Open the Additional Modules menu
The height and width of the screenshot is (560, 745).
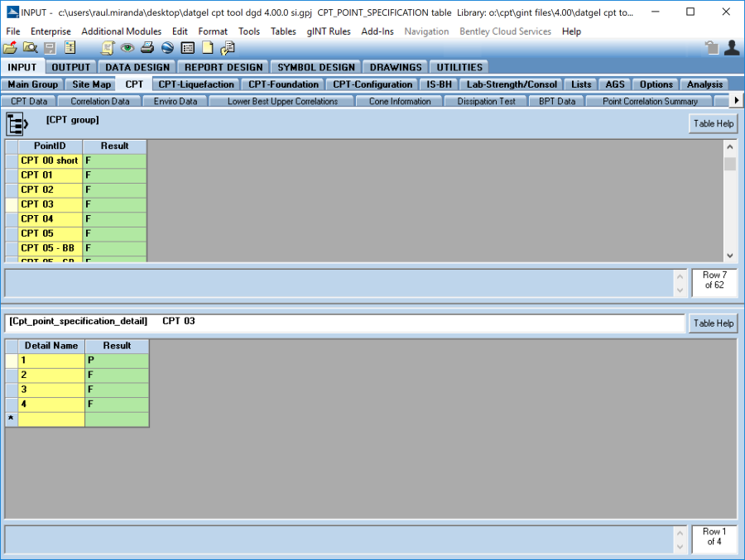(121, 31)
